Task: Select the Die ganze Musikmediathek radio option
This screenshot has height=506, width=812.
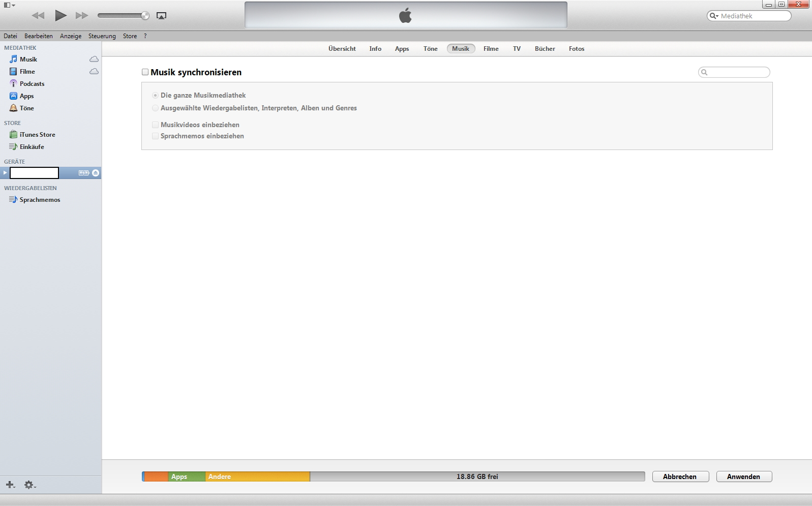Action: pyautogui.click(x=155, y=96)
